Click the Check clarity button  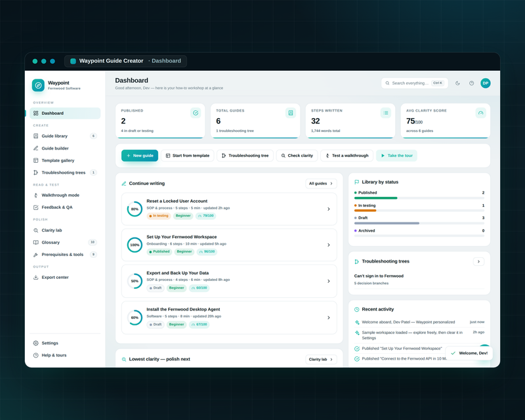pos(297,156)
